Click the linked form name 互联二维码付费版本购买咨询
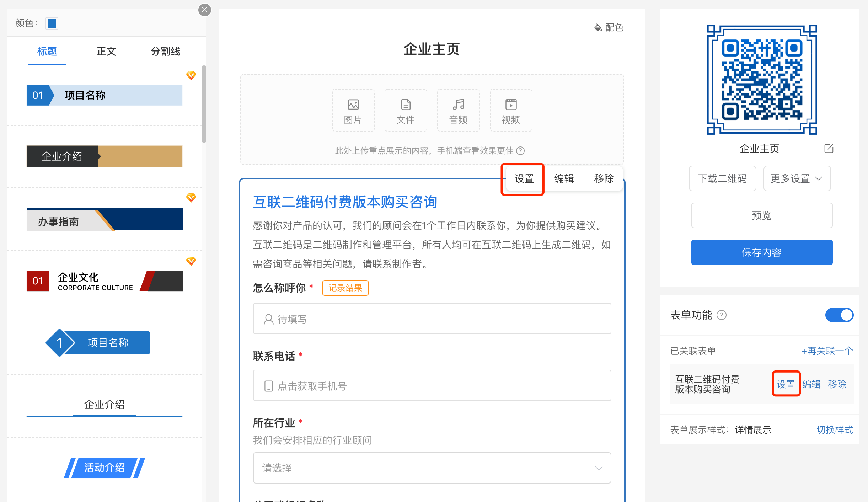868x502 pixels. pyautogui.click(x=707, y=384)
